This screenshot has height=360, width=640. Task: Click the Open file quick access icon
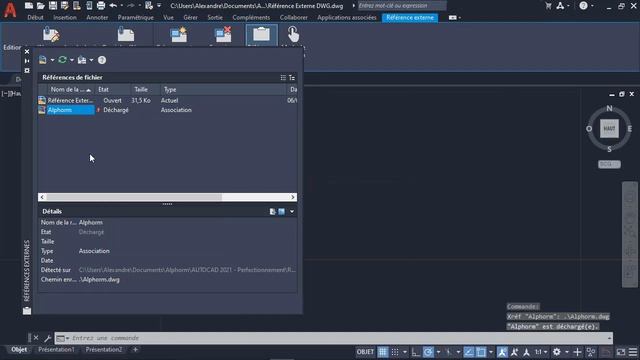click(40, 6)
